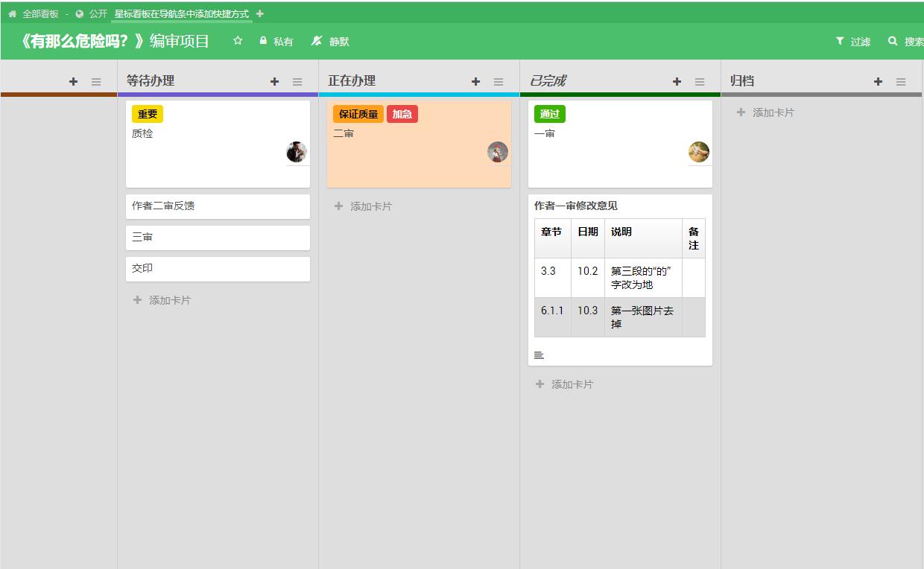Add card with plus in 已完成 header
The height and width of the screenshot is (569, 924).
tap(677, 82)
